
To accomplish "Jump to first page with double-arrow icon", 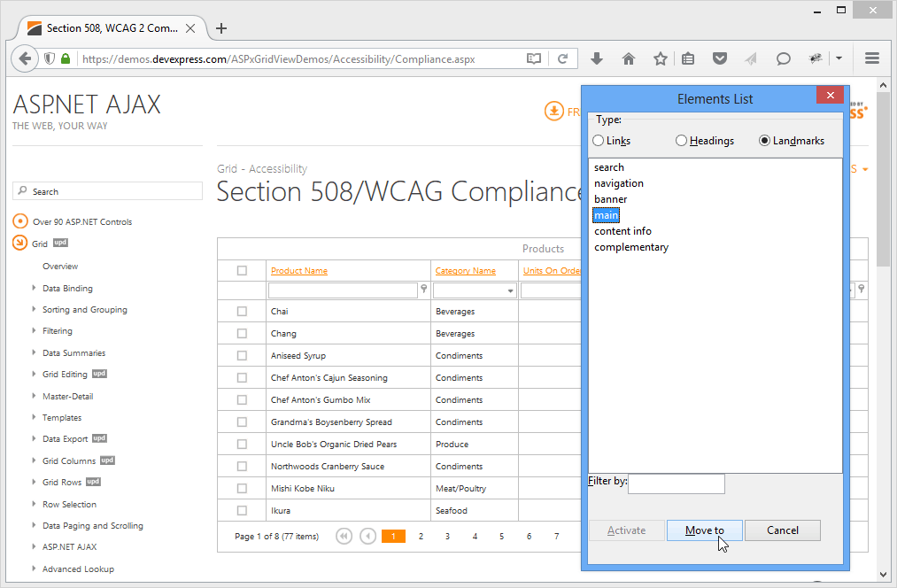I will pyautogui.click(x=344, y=536).
